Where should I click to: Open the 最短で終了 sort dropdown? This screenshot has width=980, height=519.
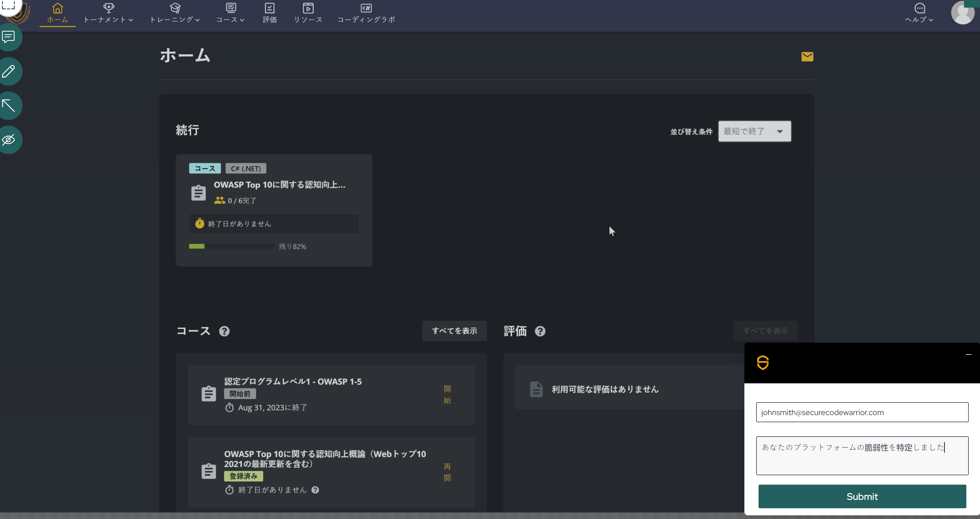pos(754,131)
